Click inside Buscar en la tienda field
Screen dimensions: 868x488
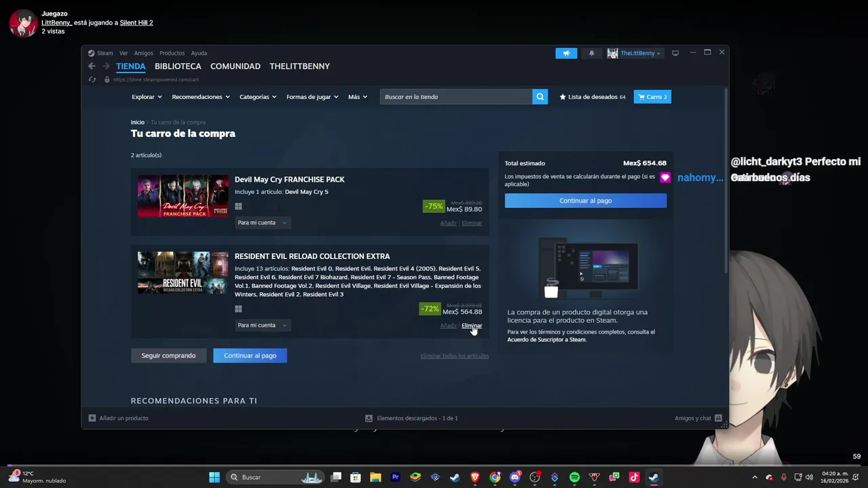(456, 97)
